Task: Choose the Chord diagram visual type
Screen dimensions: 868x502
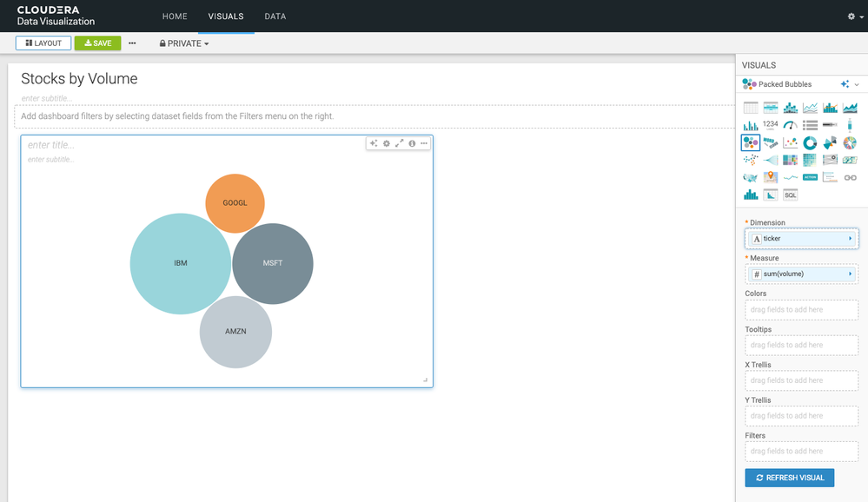Action: 851,143
